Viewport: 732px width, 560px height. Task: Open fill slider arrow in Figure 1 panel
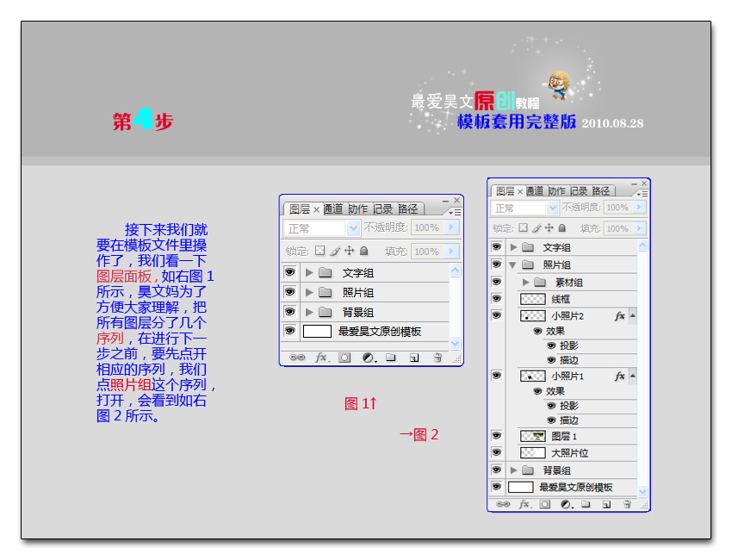(x=451, y=251)
